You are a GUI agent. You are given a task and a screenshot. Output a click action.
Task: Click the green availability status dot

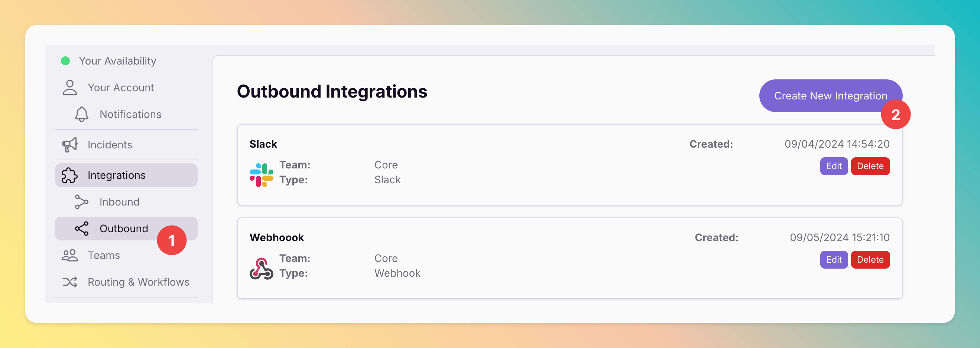(x=65, y=61)
